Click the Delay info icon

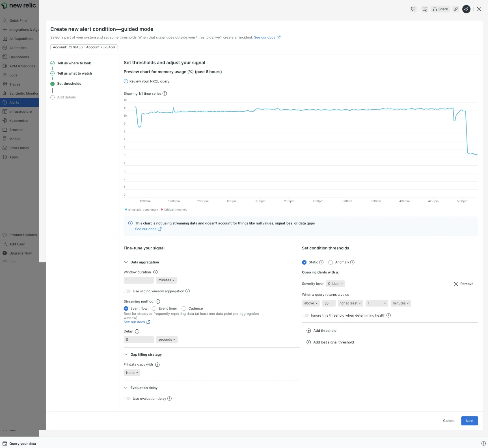(x=137, y=331)
